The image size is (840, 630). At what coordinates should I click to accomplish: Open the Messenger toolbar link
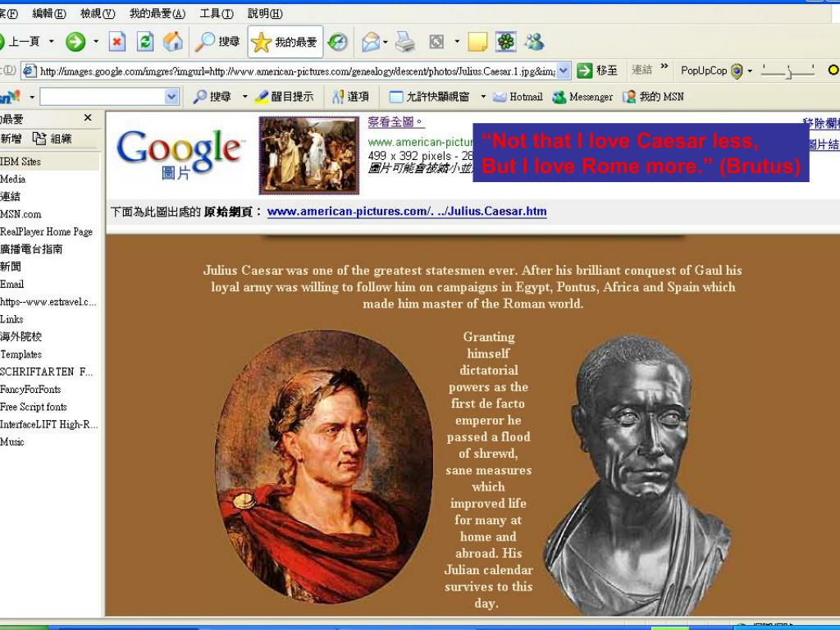click(582, 97)
